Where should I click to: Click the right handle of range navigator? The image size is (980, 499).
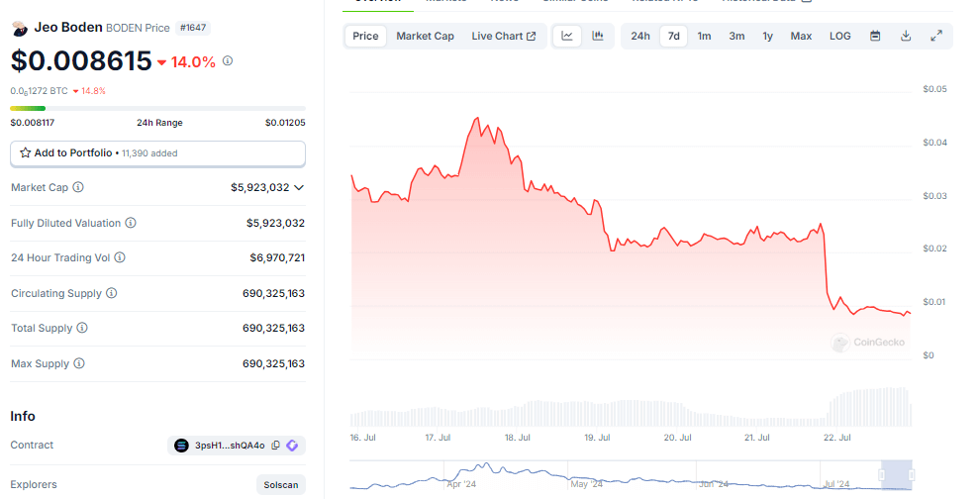[x=911, y=475]
